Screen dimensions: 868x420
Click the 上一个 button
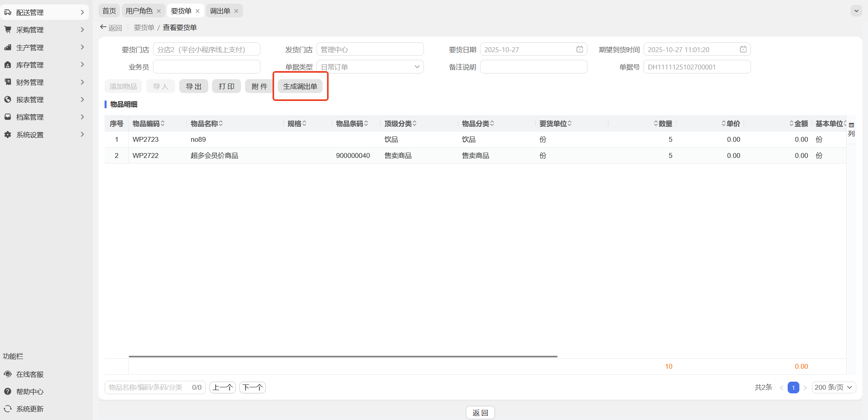223,388
